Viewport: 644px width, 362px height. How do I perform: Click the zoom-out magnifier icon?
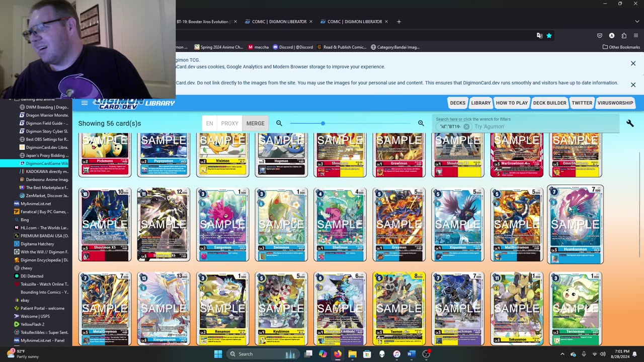click(x=279, y=123)
